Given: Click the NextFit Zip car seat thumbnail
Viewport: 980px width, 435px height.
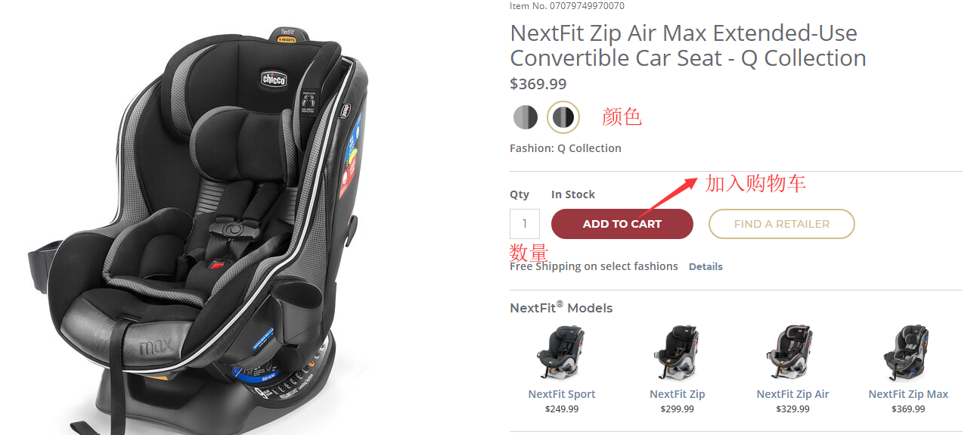Looking at the screenshot, I should click(677, 353).
